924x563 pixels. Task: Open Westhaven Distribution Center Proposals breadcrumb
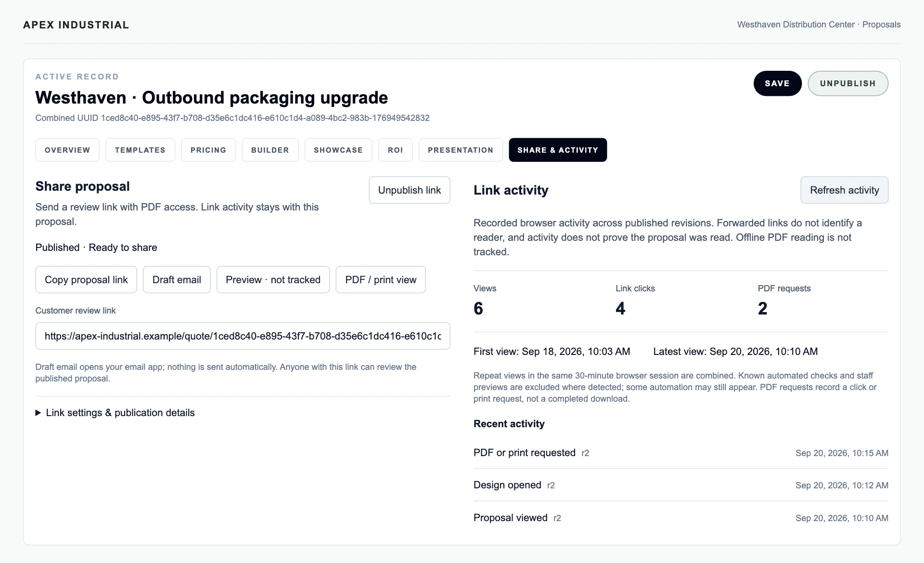point(819,25)
